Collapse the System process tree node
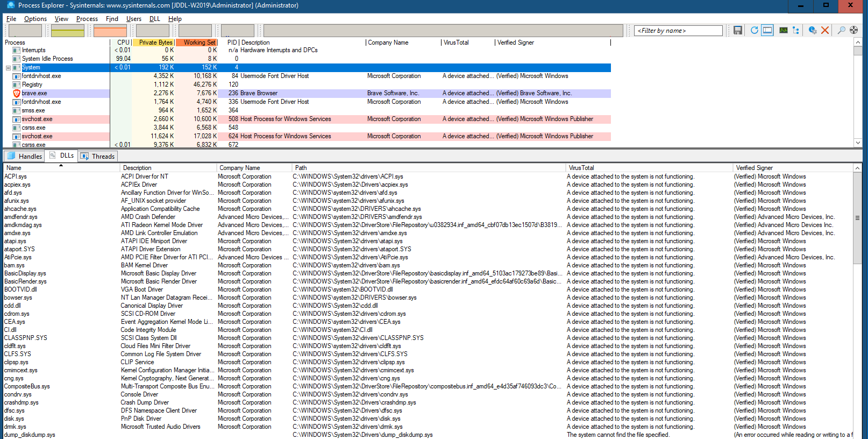This screenshot has height=439, width=868. coord(8,68)
